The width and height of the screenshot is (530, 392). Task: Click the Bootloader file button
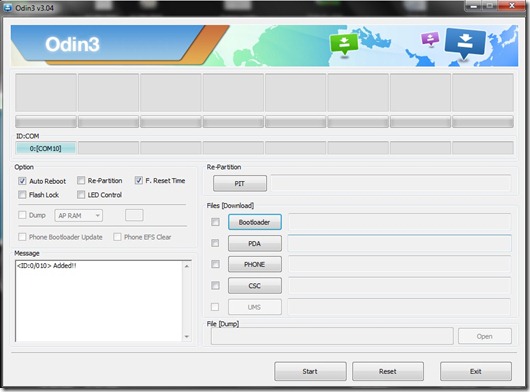(x=255, y=222)
